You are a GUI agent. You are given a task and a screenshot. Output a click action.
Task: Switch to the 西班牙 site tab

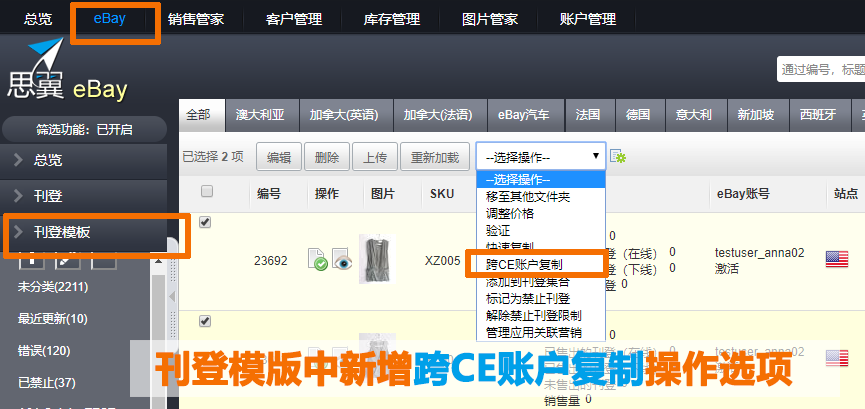coord(820,115)
